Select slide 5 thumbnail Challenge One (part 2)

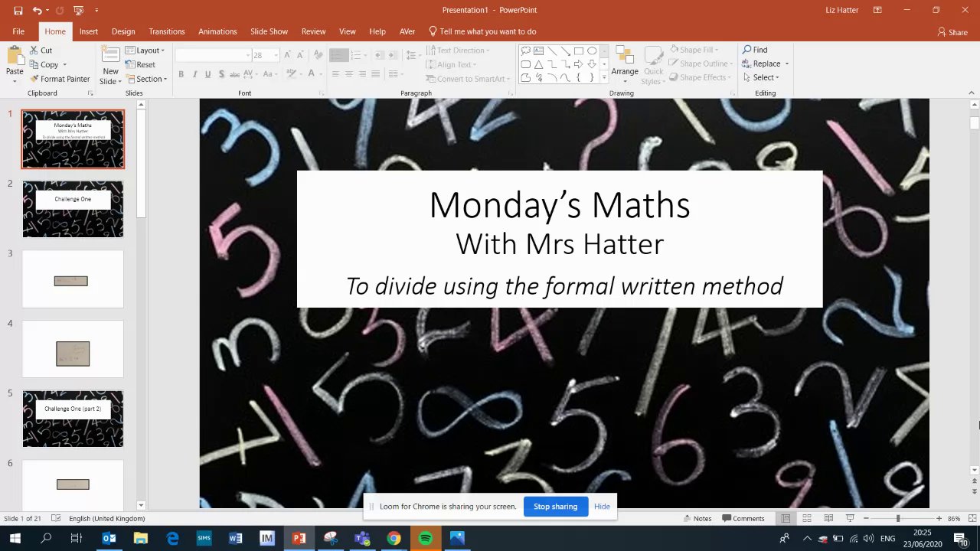coord(73,419)
